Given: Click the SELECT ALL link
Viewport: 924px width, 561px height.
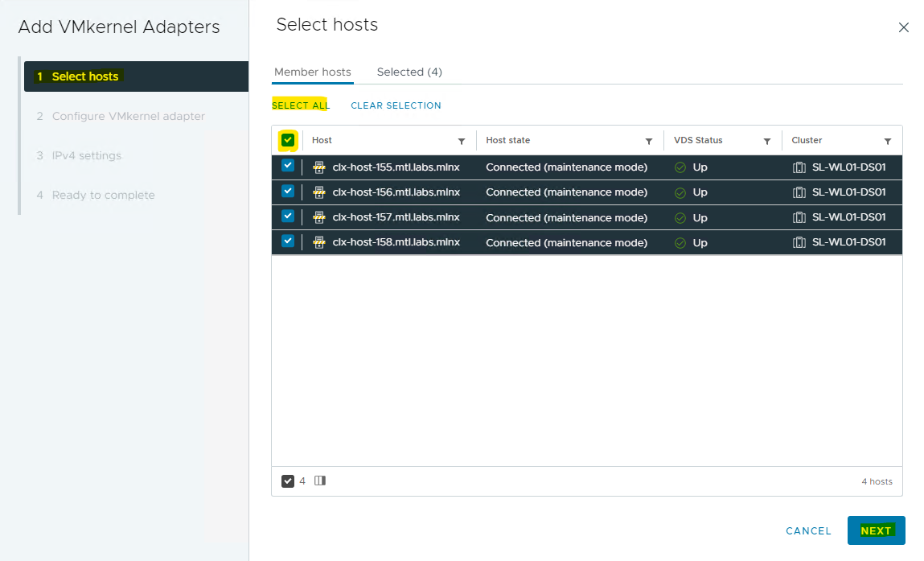Looking at the screenshot, I should click(x=301, y=105).
